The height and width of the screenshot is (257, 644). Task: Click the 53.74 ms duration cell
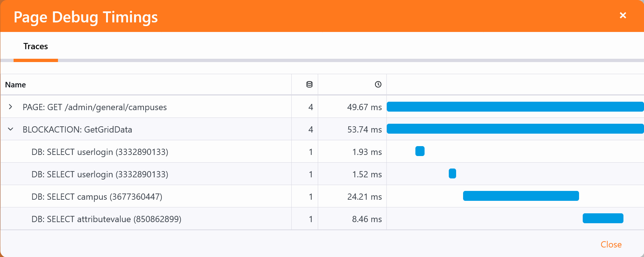364,130
